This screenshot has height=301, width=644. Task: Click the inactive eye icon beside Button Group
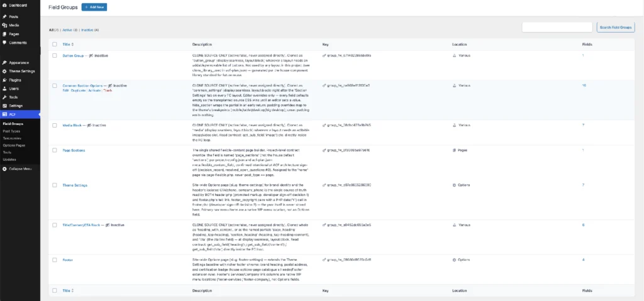click(92, 55)
